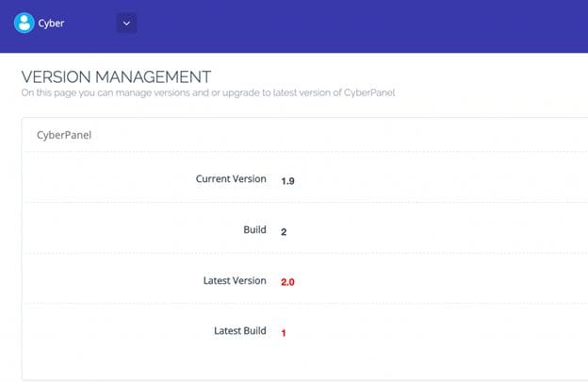Click the Latest Build label

240,331
